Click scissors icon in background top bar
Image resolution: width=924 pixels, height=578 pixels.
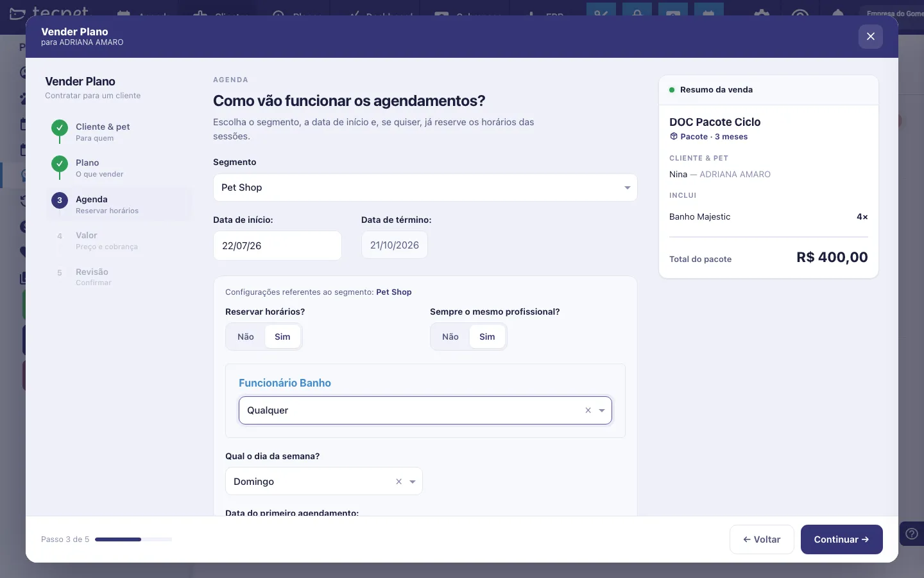(601, 13)
